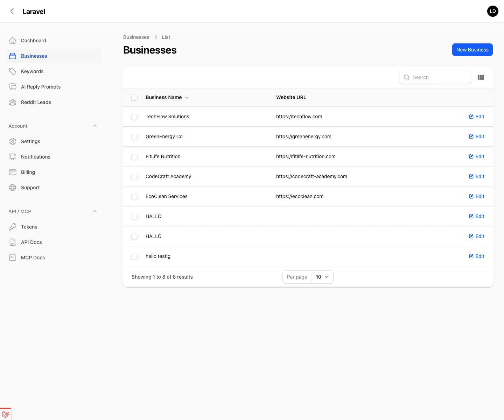The height and width of the screenshot is (420, 504).
Task: Click the Tokens key icon
Action: pyautogui.click(x=13, y=227)
